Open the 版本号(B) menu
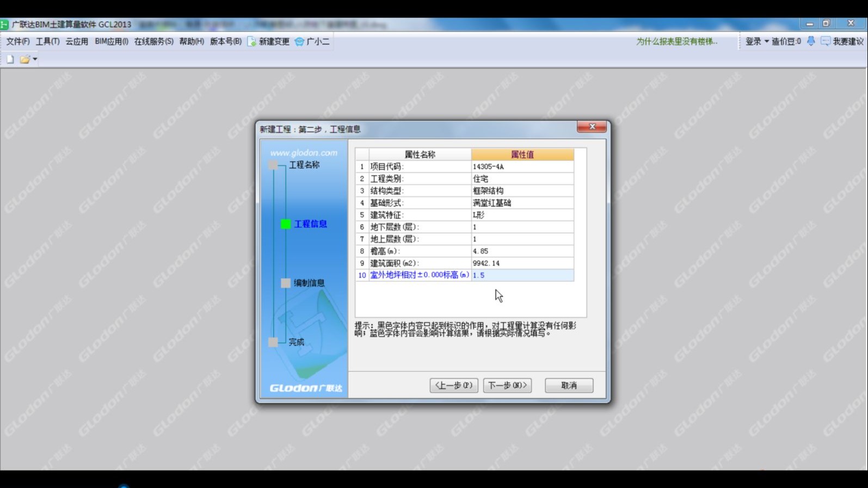 tap(226, 41)
